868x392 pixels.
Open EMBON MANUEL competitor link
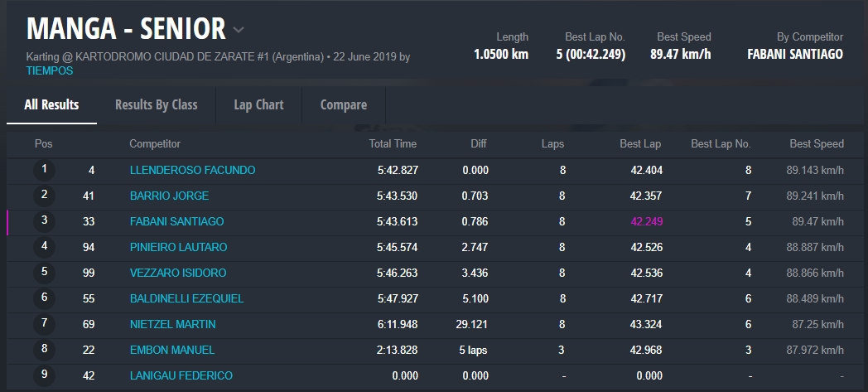(x=172, y=350)
